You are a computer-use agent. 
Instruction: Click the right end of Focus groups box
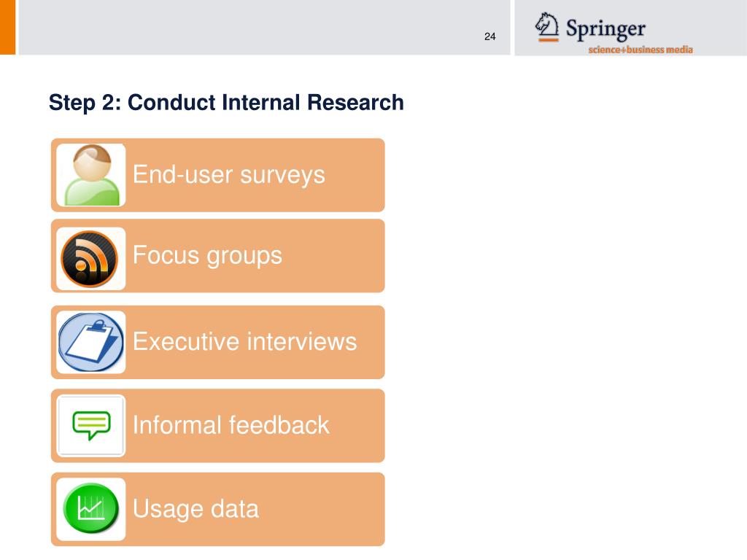click(367, 256)
